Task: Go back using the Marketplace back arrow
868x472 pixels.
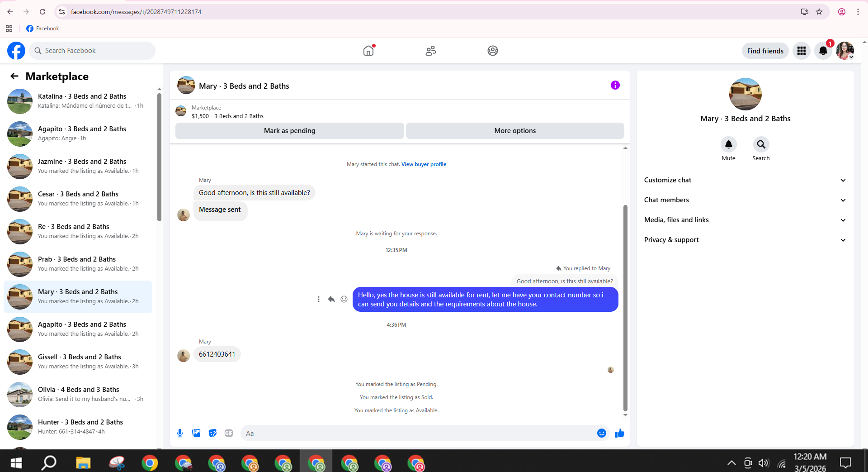Action: 14,76
